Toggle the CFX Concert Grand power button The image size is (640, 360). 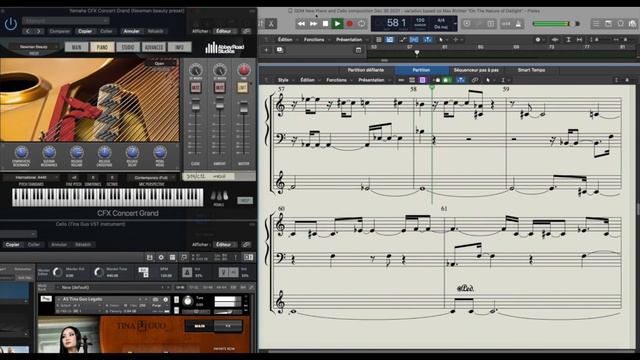[11, 24]
